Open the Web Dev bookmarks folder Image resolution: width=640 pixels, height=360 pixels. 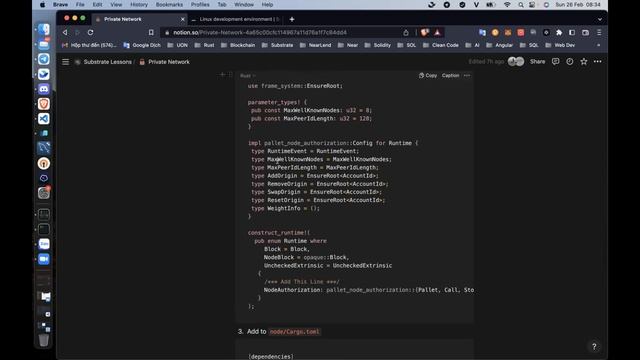coord(560,45)
